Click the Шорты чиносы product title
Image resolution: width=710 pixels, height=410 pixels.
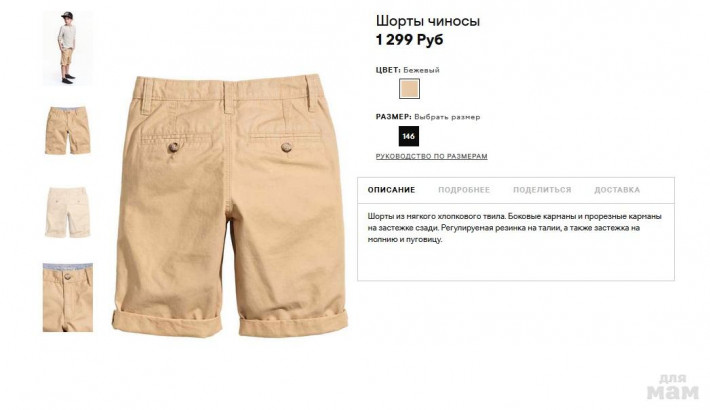pyautogui.click(x=428, y=21)
